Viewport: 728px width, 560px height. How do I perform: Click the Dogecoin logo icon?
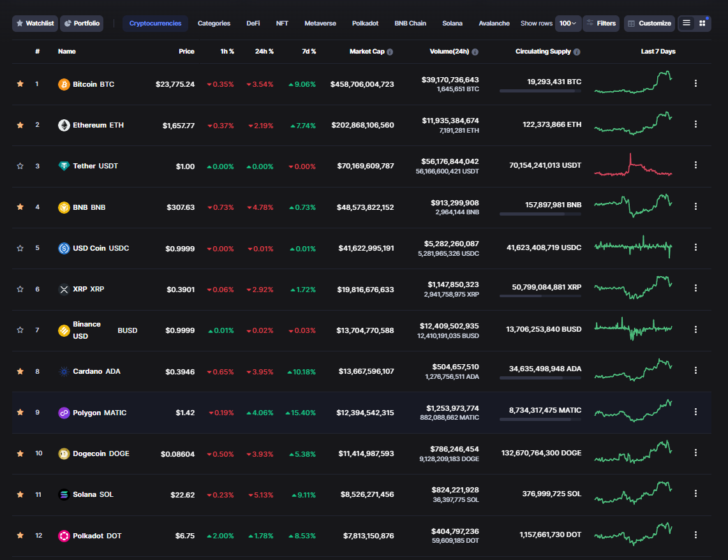click(64, 453)
